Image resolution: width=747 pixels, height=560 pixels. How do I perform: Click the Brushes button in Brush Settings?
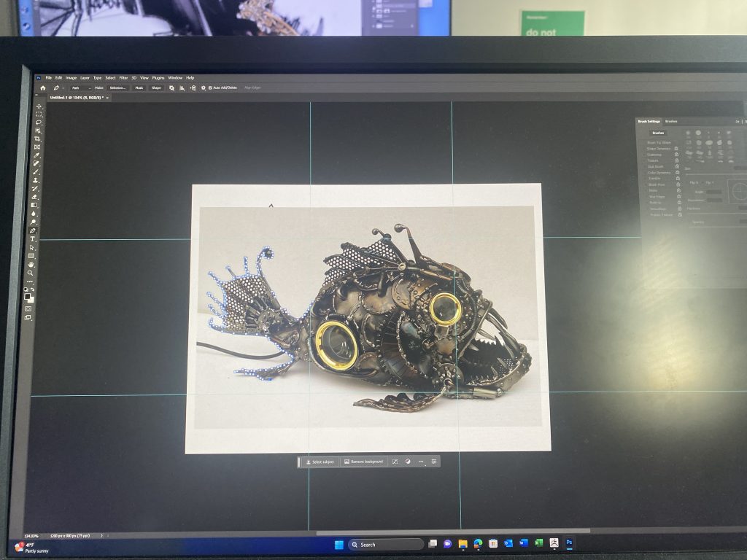click(658, 133)
